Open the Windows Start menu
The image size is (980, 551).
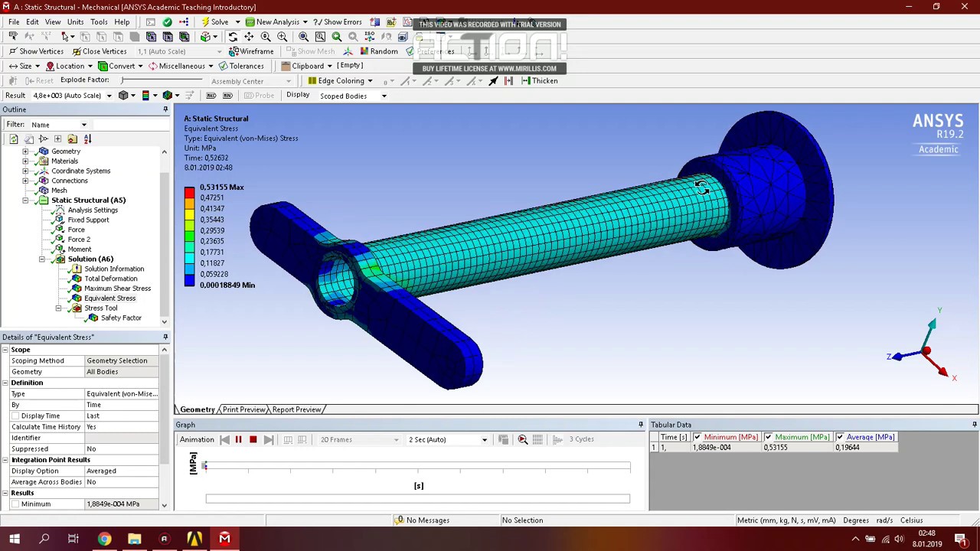(15, 539)
